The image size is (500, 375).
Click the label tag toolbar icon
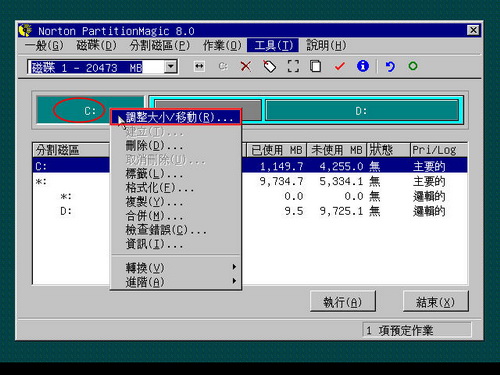tap(269, 66)
